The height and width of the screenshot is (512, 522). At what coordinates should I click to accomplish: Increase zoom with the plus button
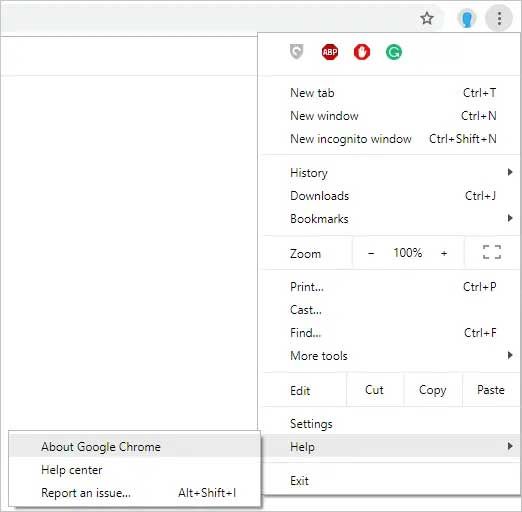click(x=444, y=253)
